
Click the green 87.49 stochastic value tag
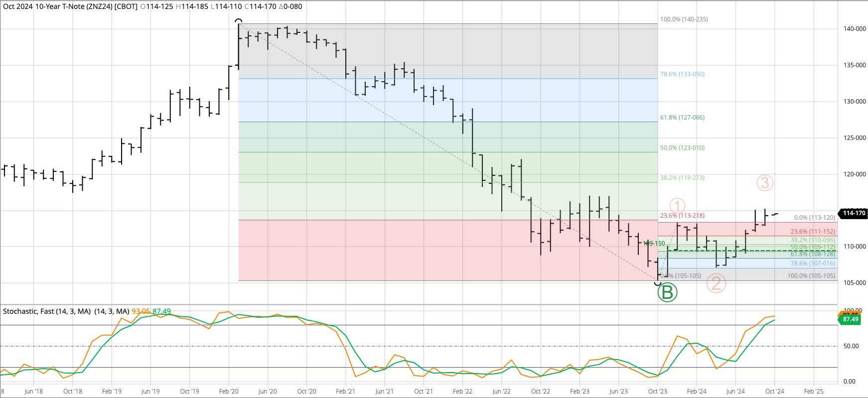(x=851, y=319)
